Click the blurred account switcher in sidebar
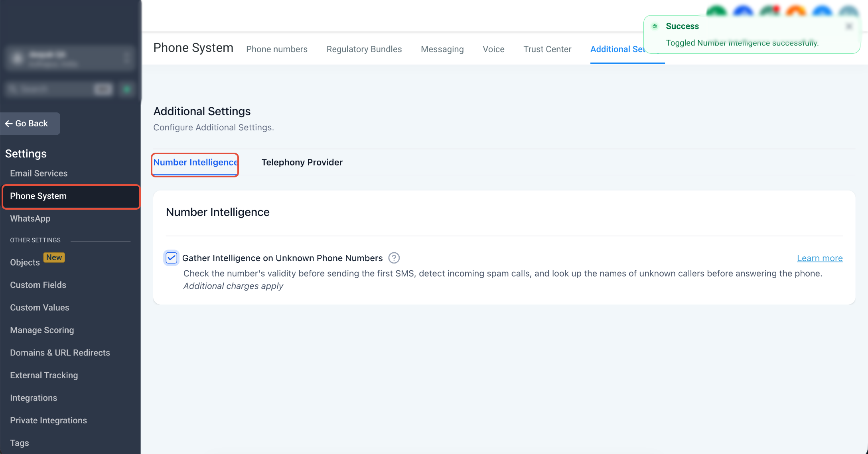The height and width of the screenshot is (454, 868). [x=70, y=59]
